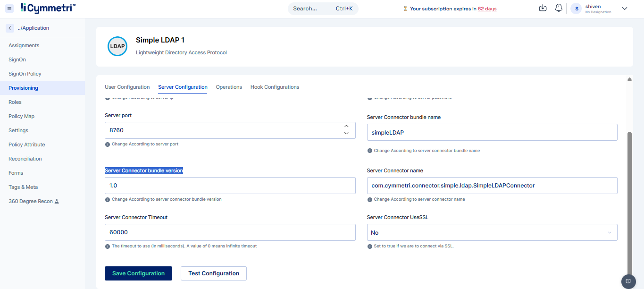Go back using ../Application arrow
This screenshot has height=289, width=644.
[x=10, y=28]
